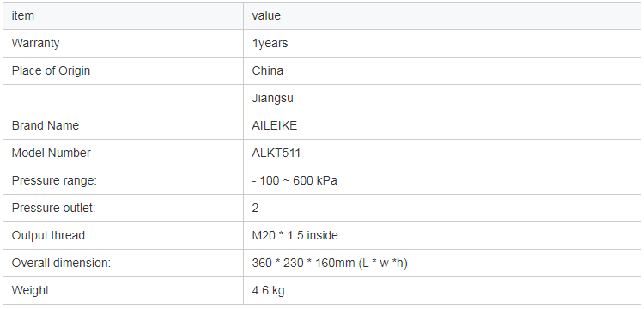Click the 'Jiangsu' value cell
Viewport: 644px width, 309px height.
click(x=442, y=98)
